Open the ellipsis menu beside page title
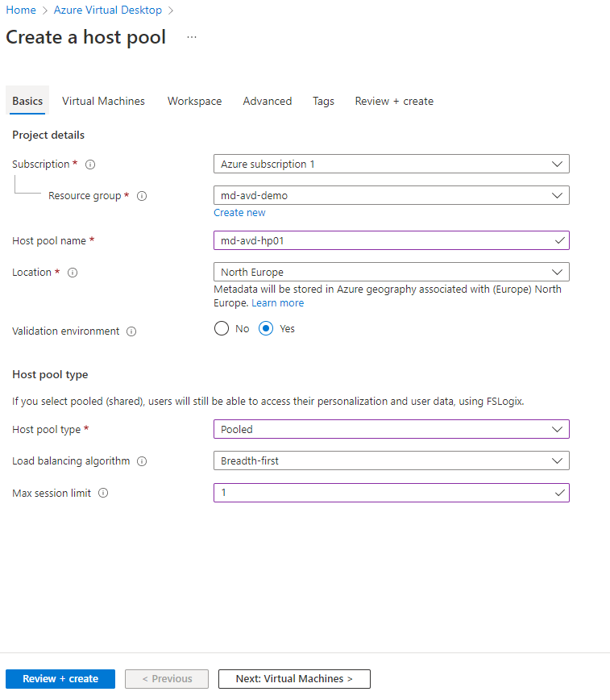610x700 pixels. point(192,37)
